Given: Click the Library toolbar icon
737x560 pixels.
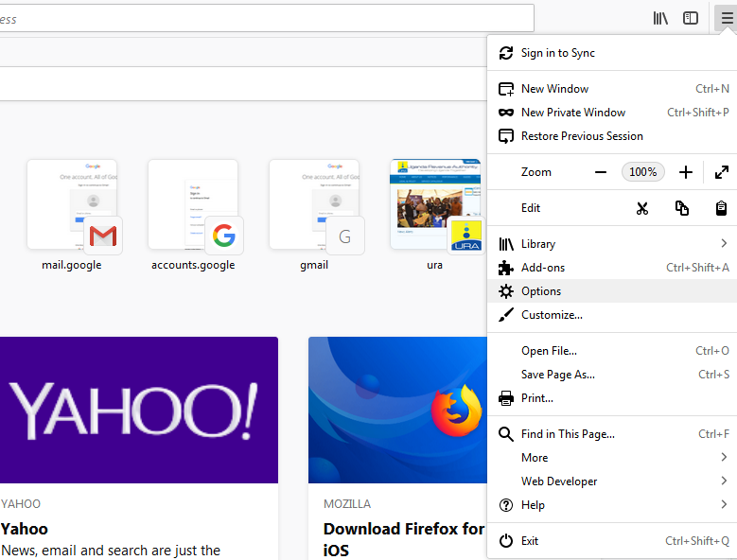Looking at the screenshot, I should pyautogui.click(x=660, y=18).
